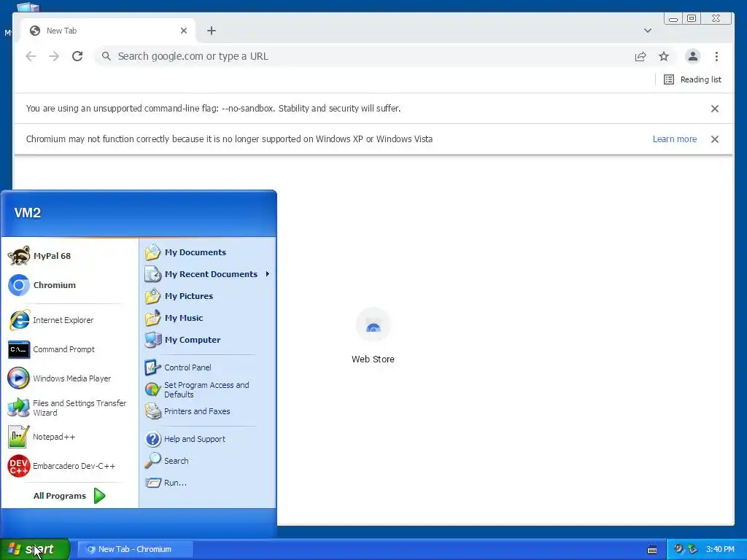
Task: Open on-screen keyboard icon in taskbar
Action: (652, 550)
